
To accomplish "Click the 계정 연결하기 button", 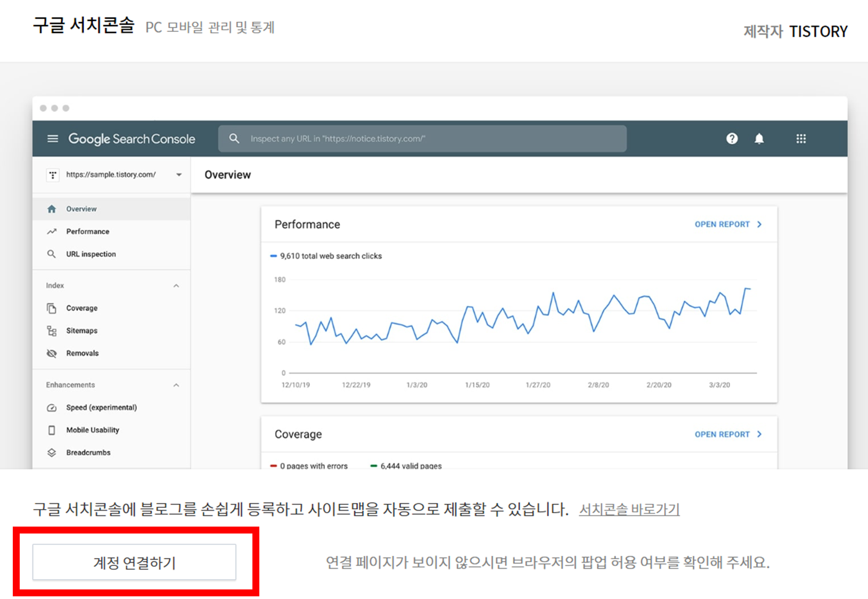I will click(x=134, y=562).
